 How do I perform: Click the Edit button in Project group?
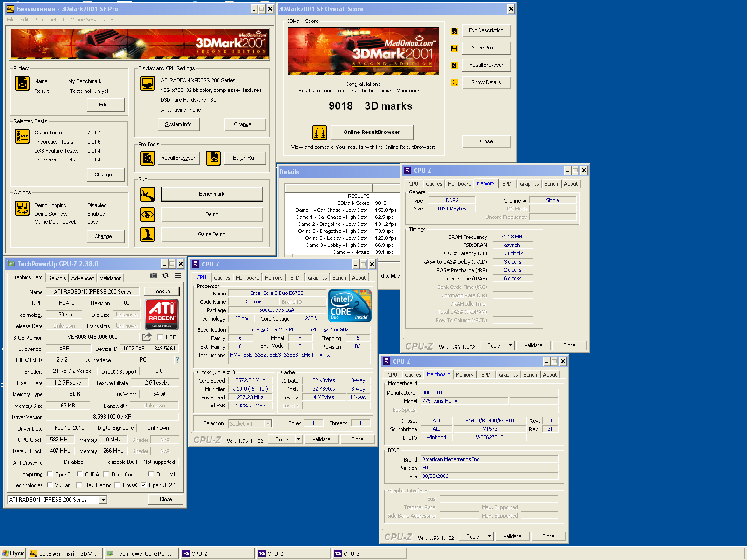tap(106, 105)
